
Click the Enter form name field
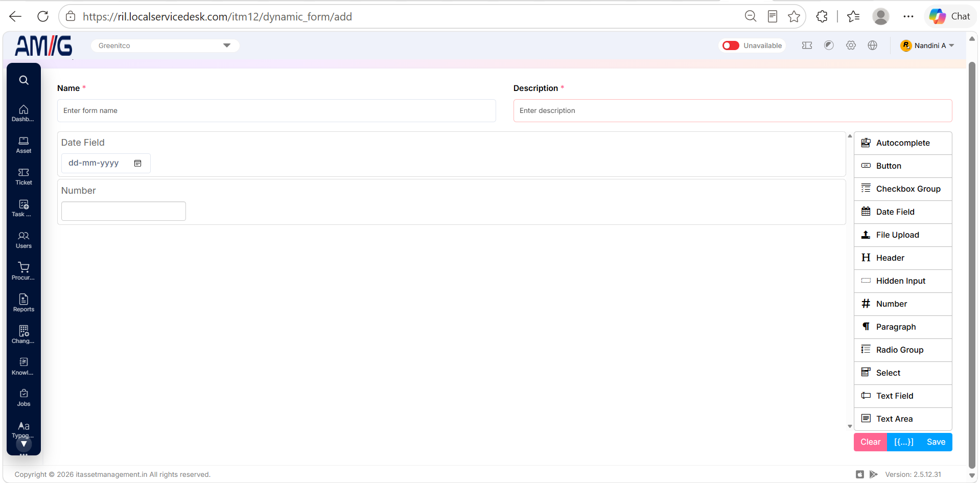(x=276, y=110)
